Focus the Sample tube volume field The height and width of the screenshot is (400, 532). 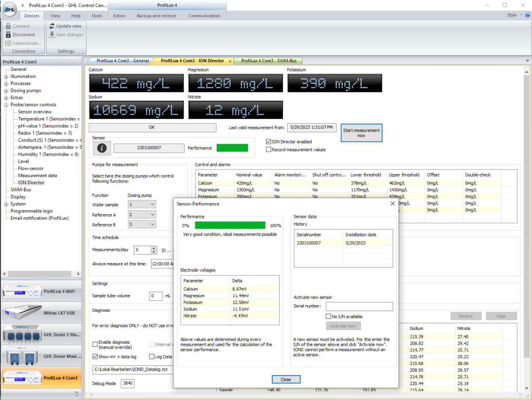point(156,296)
